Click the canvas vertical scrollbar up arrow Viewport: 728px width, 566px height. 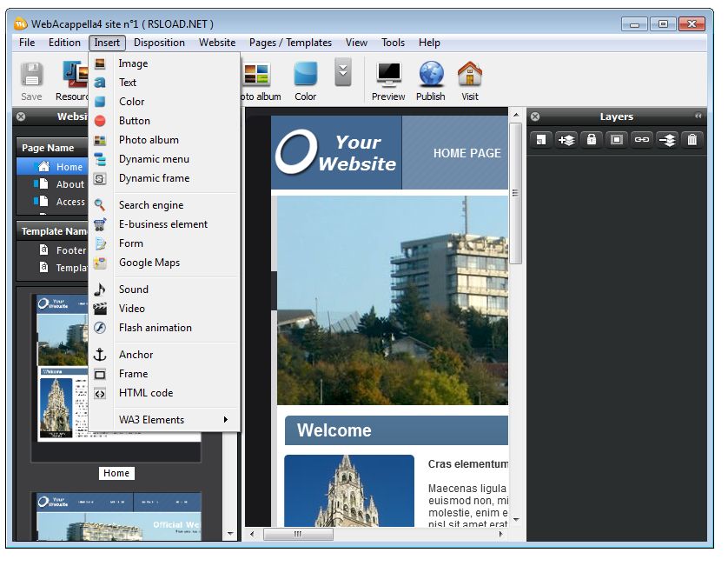pyautogui.click(x=516, y=114)
